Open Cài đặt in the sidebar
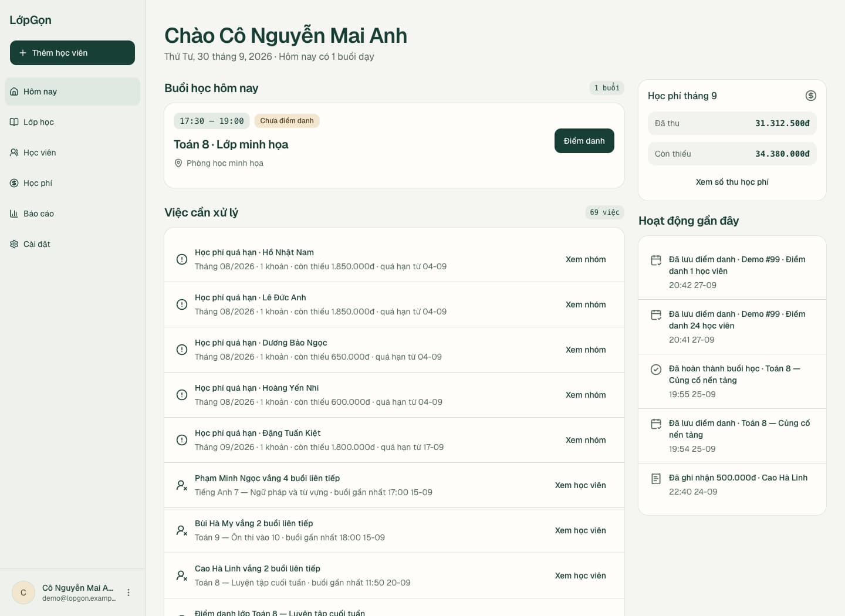845x616 pixels. 73,244
